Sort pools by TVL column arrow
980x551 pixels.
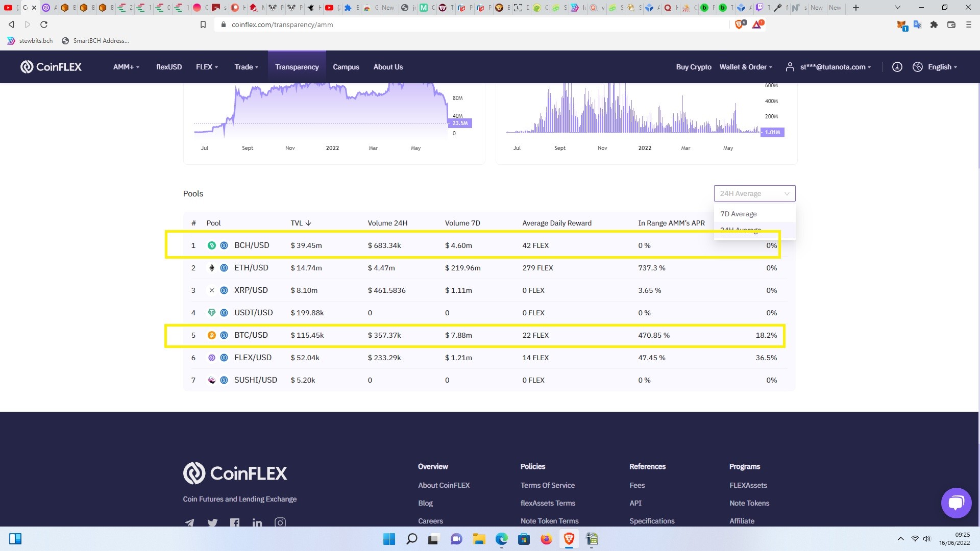[x=308, y=223]
